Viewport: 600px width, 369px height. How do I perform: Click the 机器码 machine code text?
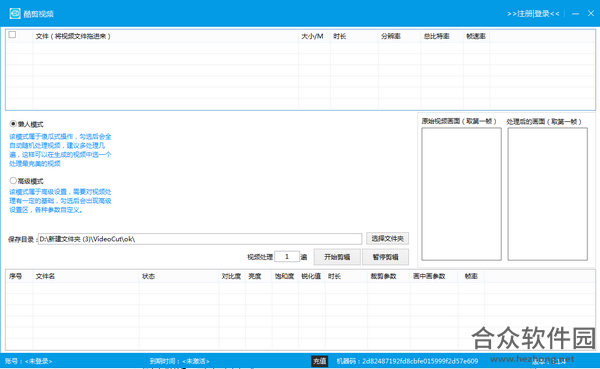407,361
